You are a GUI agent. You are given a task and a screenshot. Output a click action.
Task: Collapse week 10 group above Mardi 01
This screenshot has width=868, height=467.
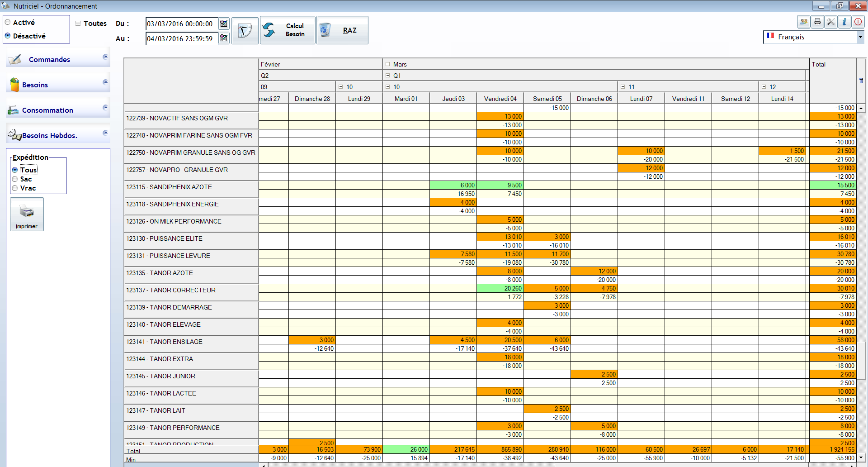tap(387, 87)
